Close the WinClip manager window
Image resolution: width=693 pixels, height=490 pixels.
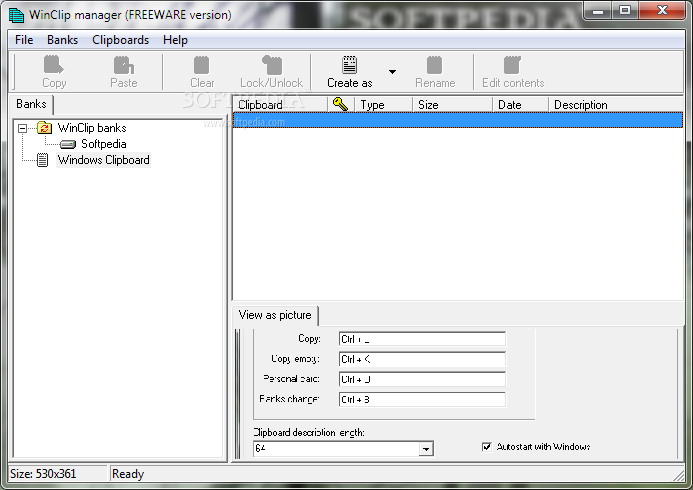pos(662,11)
